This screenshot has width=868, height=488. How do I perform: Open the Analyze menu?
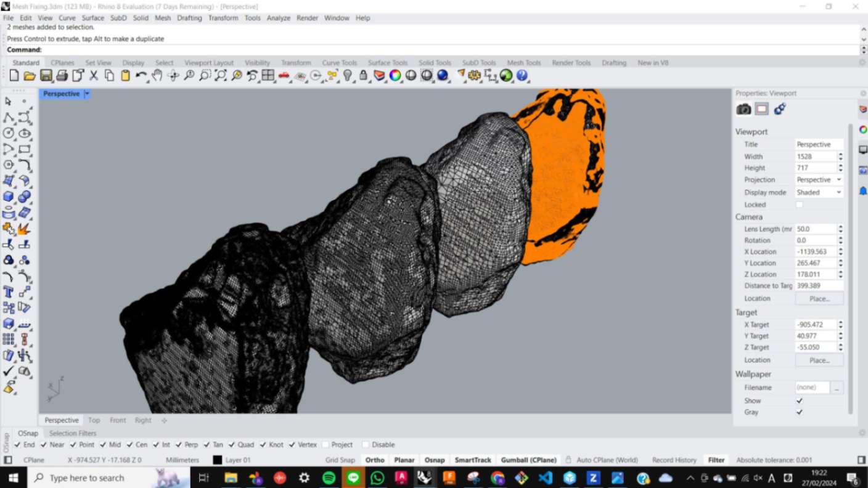point(279,18)
